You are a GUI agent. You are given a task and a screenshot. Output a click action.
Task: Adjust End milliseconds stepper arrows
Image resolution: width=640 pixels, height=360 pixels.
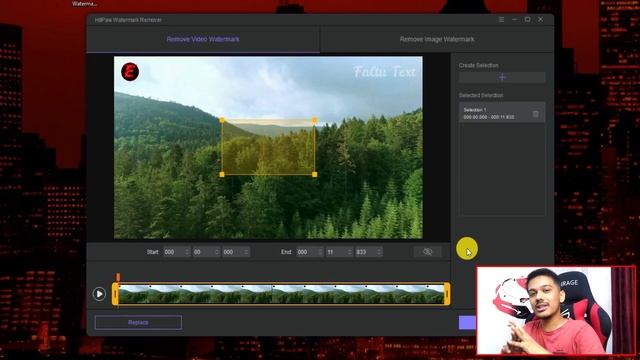[x=380, y=252]
